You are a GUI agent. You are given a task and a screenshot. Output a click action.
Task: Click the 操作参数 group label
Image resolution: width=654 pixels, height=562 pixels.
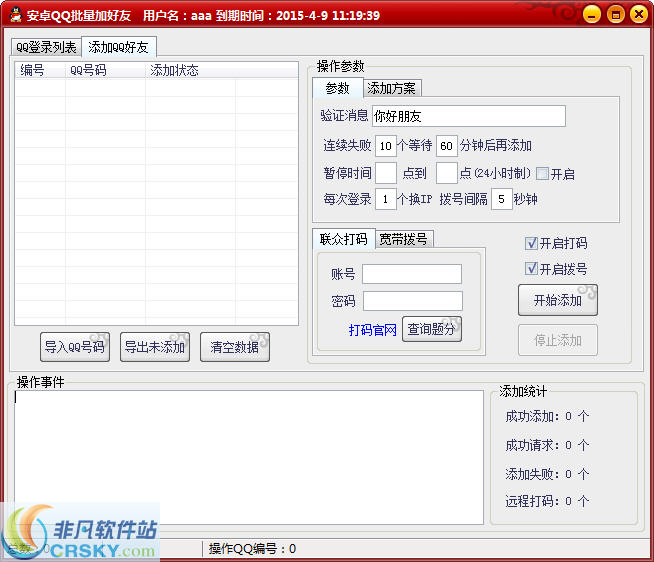(x=340, y=66)
